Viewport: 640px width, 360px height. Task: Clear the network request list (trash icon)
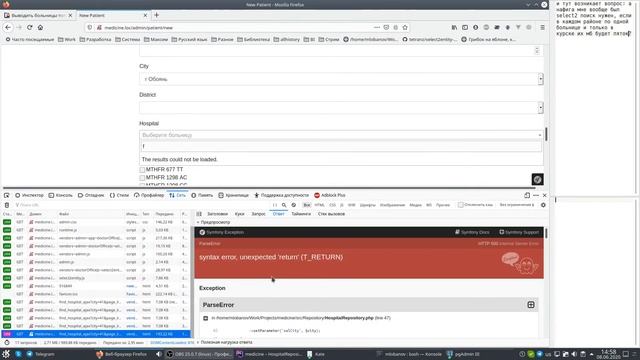point(7,205)
